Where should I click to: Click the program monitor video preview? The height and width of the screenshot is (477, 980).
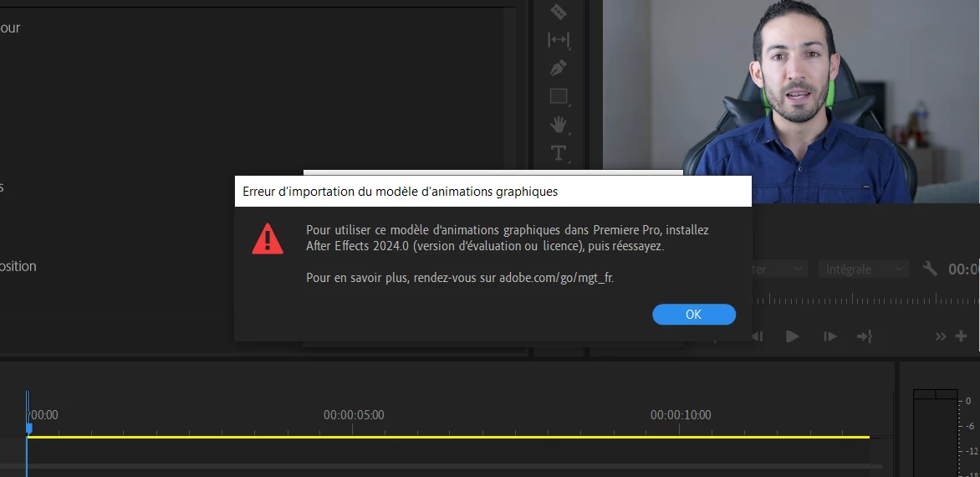791,101
